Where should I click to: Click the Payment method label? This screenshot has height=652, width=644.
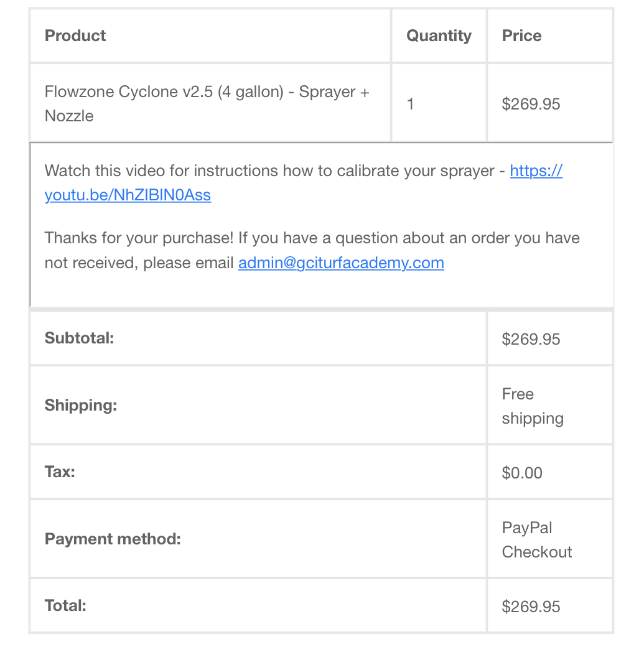(x=113, y=539)
